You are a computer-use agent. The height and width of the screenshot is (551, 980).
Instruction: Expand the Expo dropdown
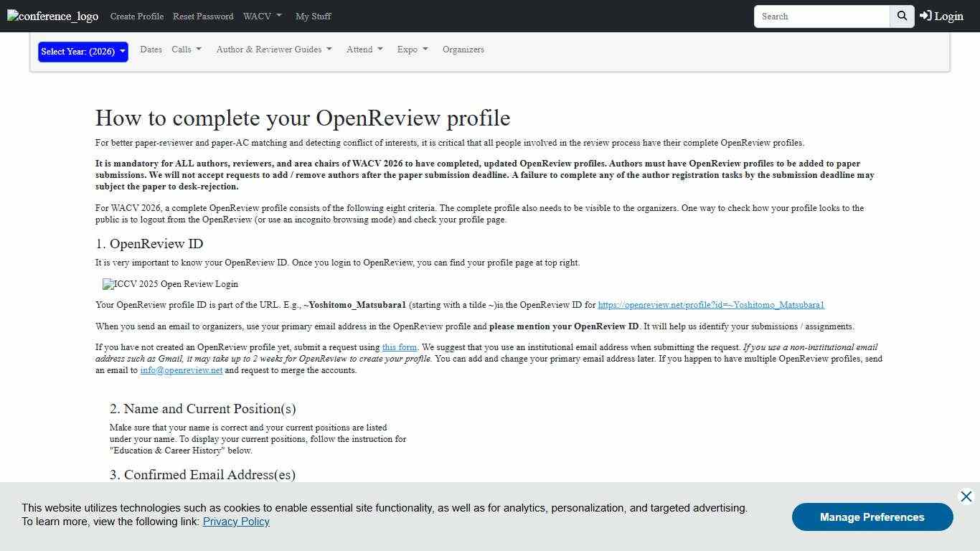[412, 50]
